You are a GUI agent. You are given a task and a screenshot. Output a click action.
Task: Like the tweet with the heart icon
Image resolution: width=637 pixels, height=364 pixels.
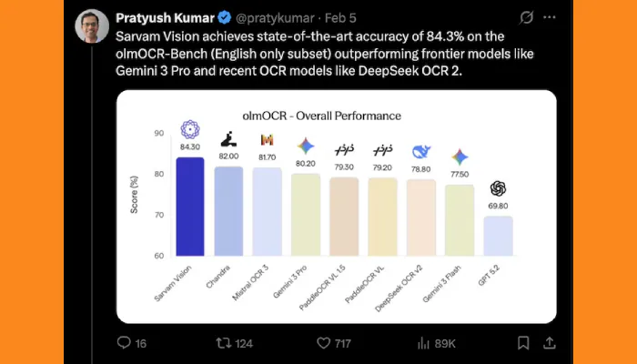323,343
